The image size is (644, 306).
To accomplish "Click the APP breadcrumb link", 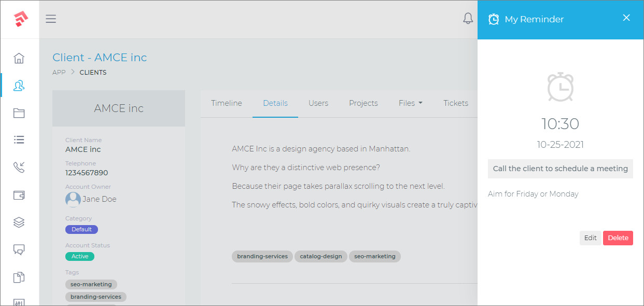I will (x=59, y=73).
